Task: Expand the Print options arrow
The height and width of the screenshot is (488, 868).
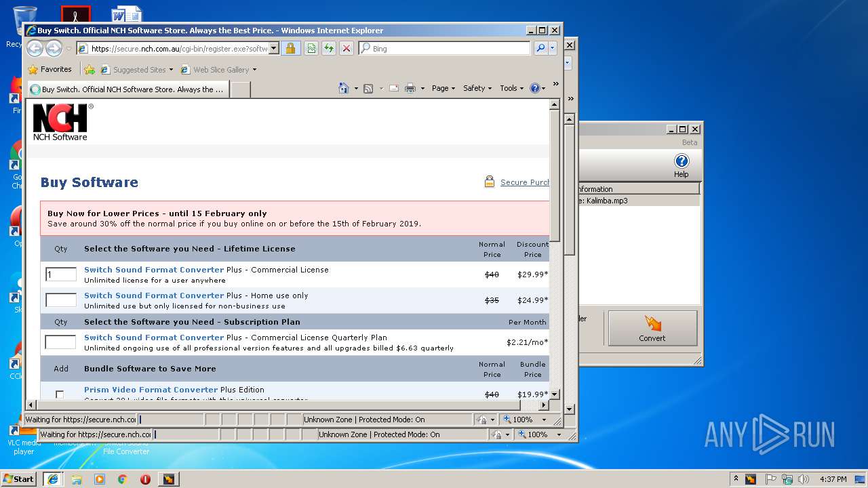Action: point(422,88)
